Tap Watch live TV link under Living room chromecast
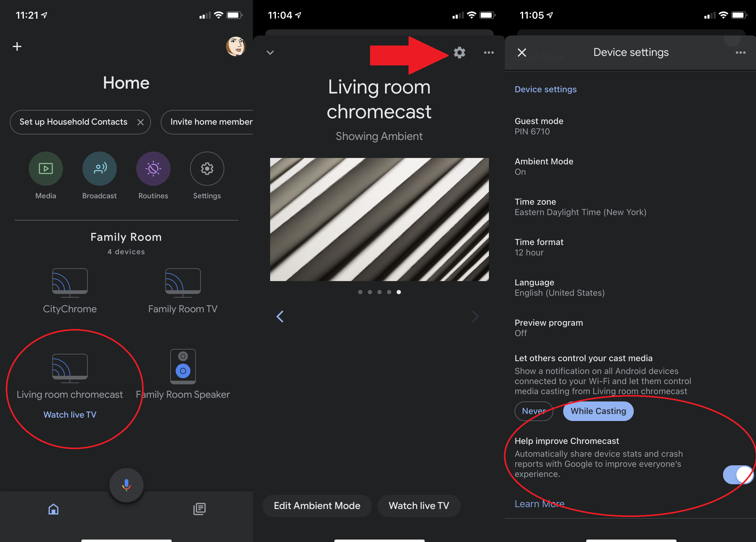This screenshot has width=756, height=542. (70, 415)
